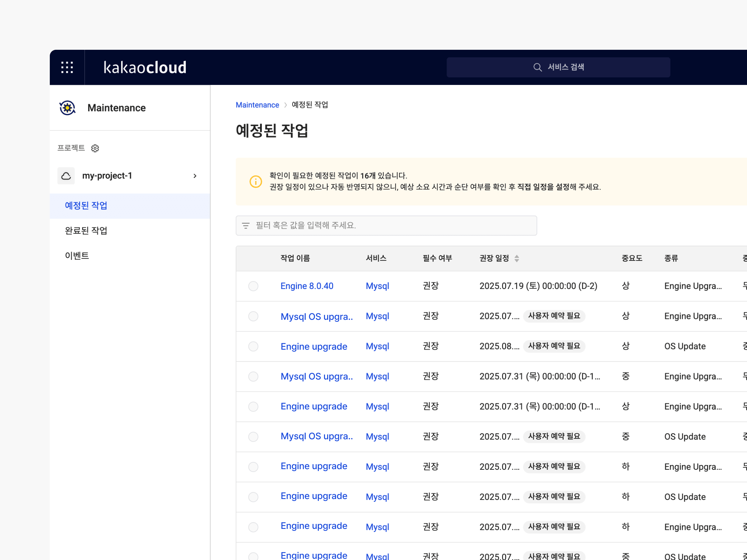This screenshot has height=560, width=747.
Task: Select radio for Mysql OS upgra.. OS Update row
Action: [x=253, y=437]
